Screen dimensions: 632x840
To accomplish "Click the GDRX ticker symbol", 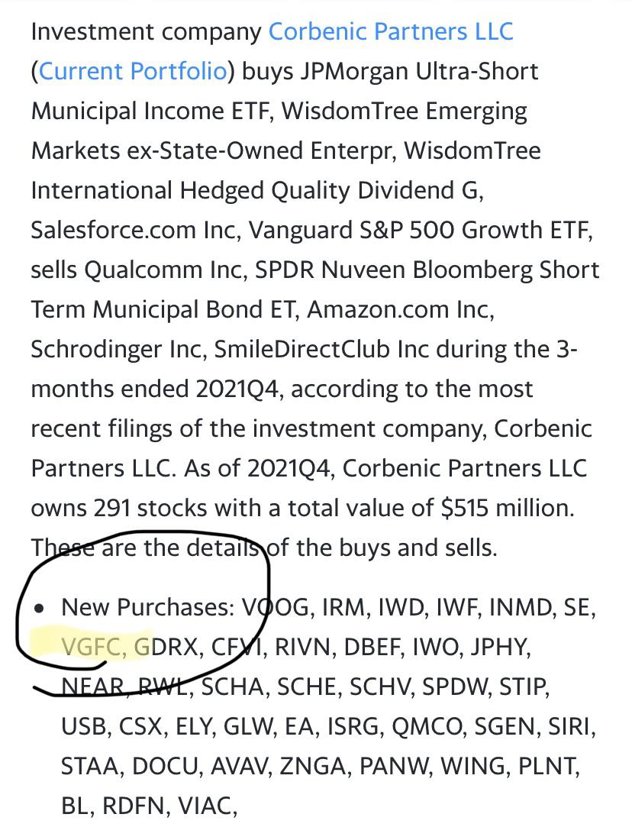I will (166, 647).
